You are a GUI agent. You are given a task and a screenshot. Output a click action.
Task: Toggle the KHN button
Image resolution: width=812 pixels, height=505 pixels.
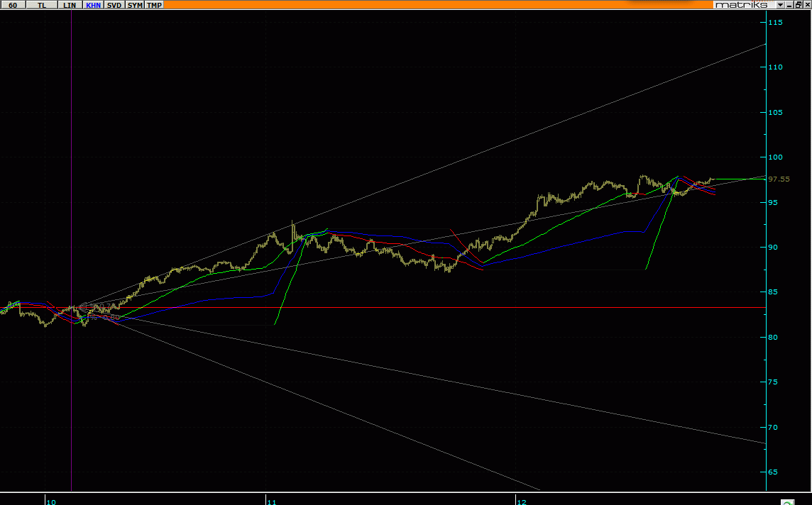93,5
